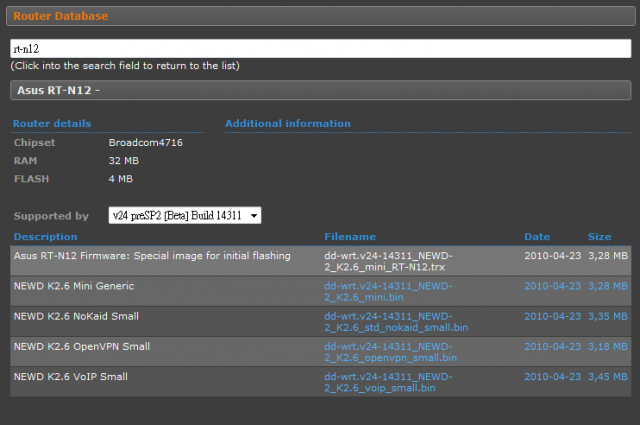Screen dimensions: 640x425
Task: Click the 3,45 MB size link
Action: pos(608,376)
